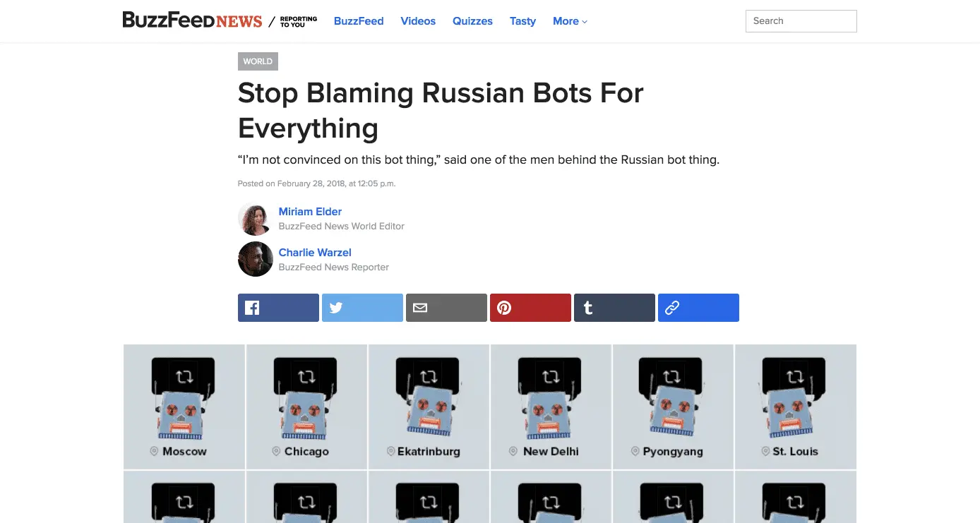
Task: Focus the Search input field
Action: tap(801, 21)
